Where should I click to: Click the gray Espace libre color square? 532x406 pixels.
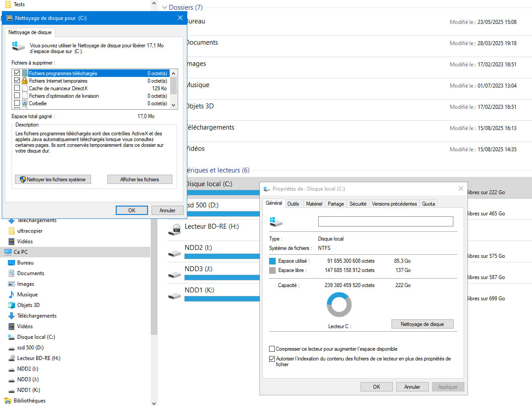coord(273,270)
